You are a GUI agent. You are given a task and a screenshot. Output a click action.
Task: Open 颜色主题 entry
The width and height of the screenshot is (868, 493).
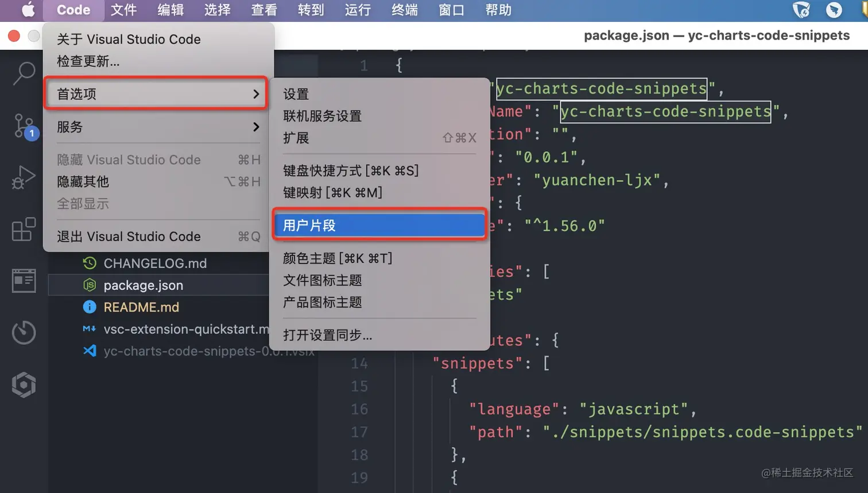(x=379, y=258)
